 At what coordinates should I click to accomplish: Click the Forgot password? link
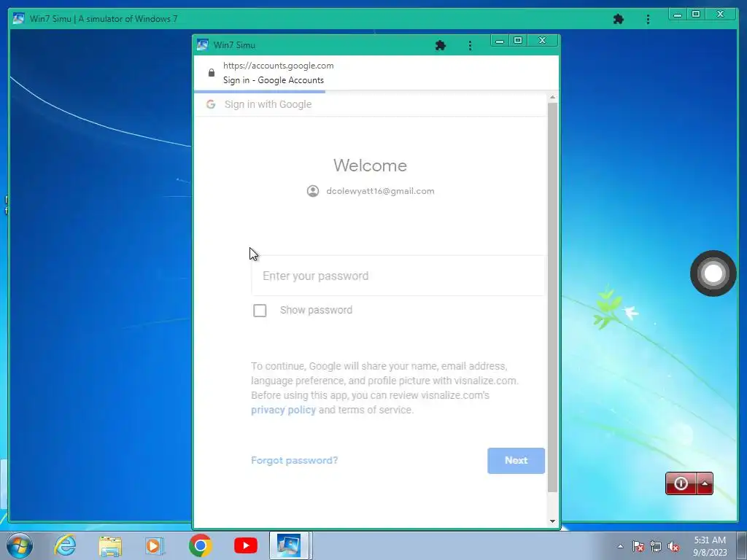(x=295, y=461)
